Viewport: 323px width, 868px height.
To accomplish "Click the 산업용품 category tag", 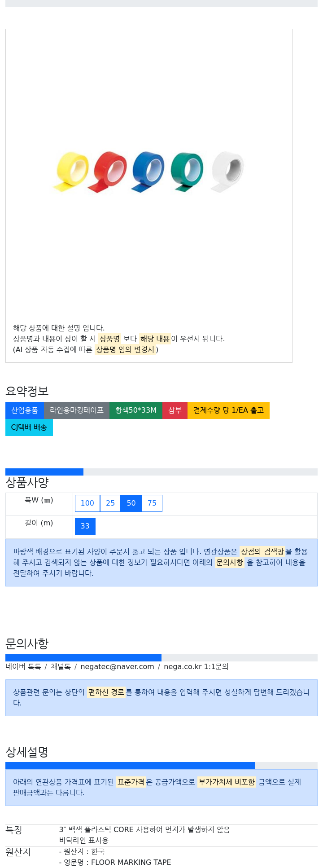I will [25, 410].
